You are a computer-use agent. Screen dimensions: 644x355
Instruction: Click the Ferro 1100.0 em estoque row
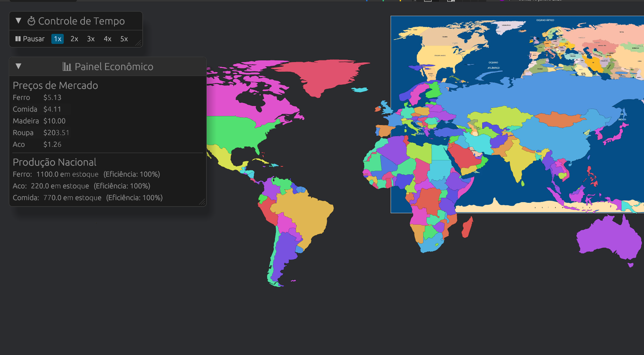[87, 174]
